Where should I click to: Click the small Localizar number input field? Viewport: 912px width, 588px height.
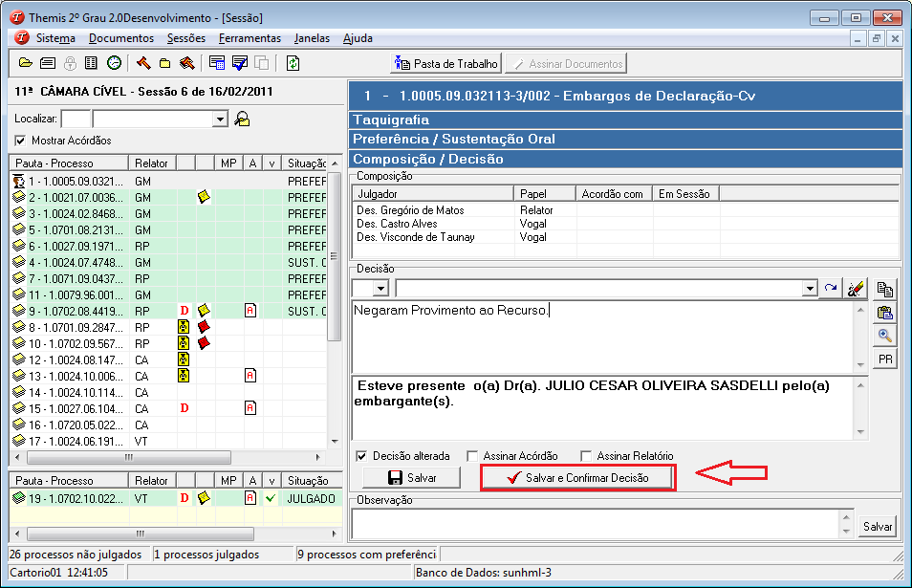coord(76,120)
